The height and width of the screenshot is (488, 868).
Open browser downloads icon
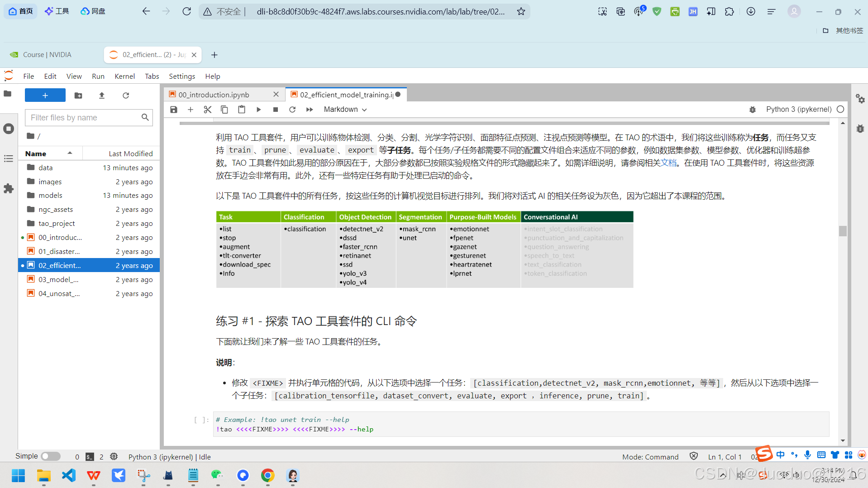point(751,11)
